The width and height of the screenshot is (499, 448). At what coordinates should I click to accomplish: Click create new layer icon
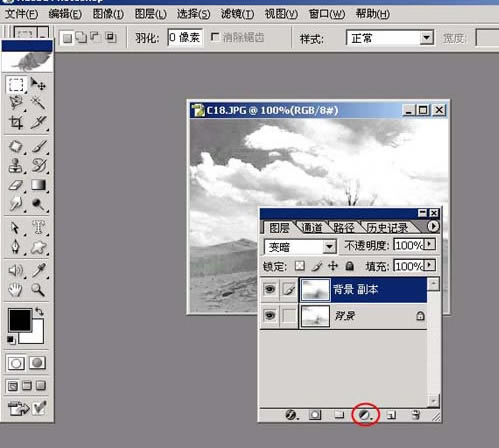click(391, 415)
